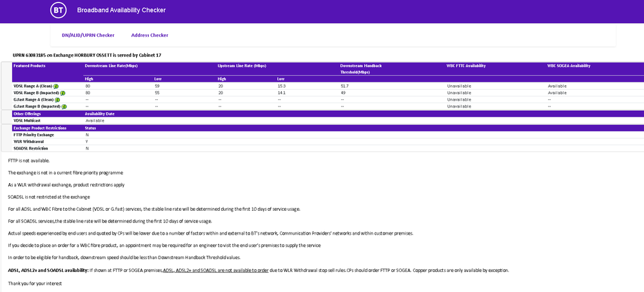Click the 'Thank you for your interest' line
Screen dimensions: 644x292
point(35,284)
